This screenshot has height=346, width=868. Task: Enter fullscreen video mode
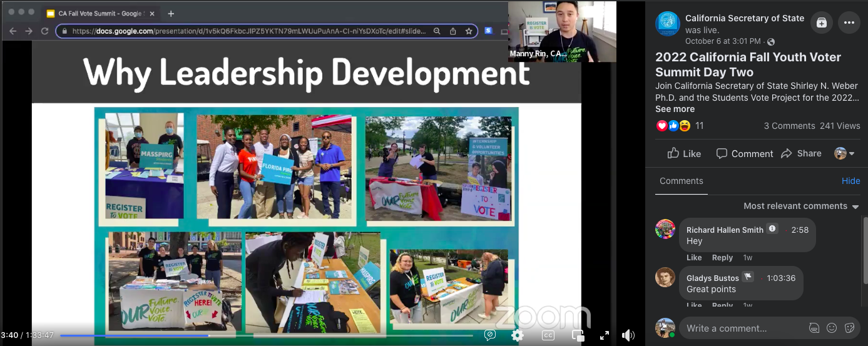[x=605, y=335]
